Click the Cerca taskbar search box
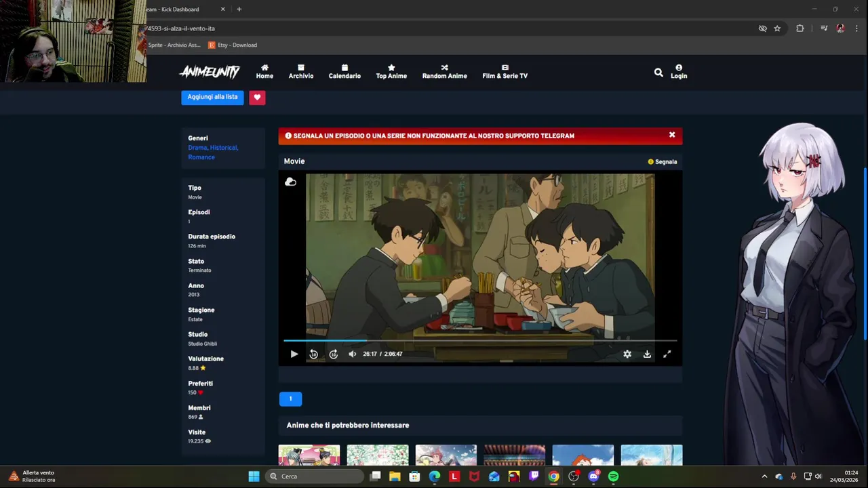Screen dimensions: 868x488 point(314,476)
